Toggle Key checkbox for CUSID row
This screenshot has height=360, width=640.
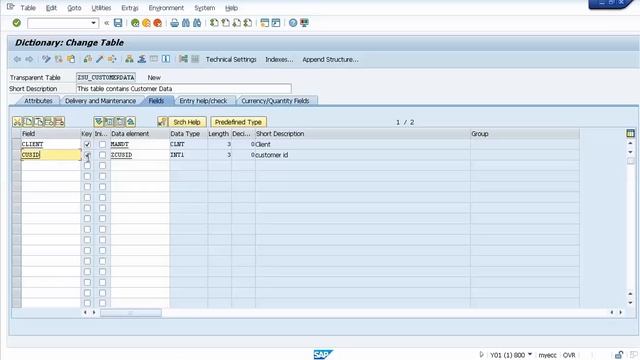tap(87, 155)
